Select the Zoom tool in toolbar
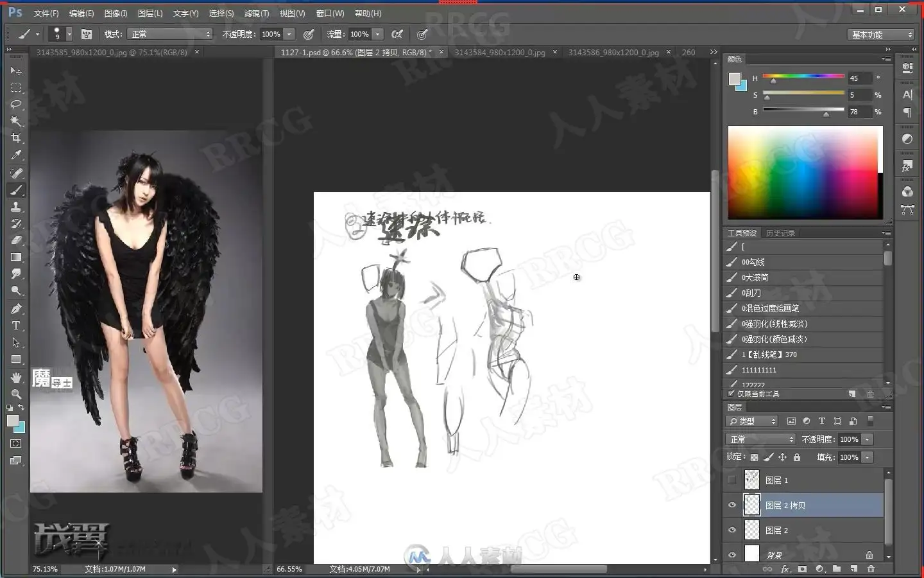 (16, 394)
